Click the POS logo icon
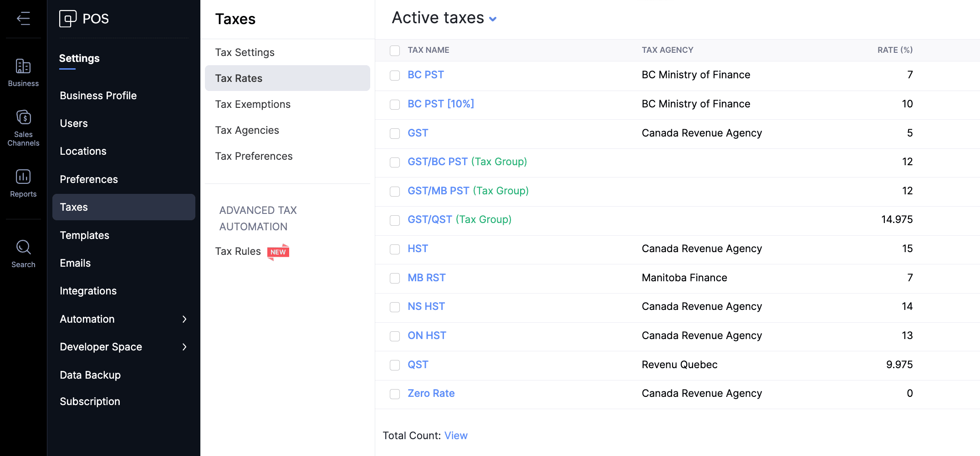Viewport: 980px width, 456px height. [x=68, y=19]
